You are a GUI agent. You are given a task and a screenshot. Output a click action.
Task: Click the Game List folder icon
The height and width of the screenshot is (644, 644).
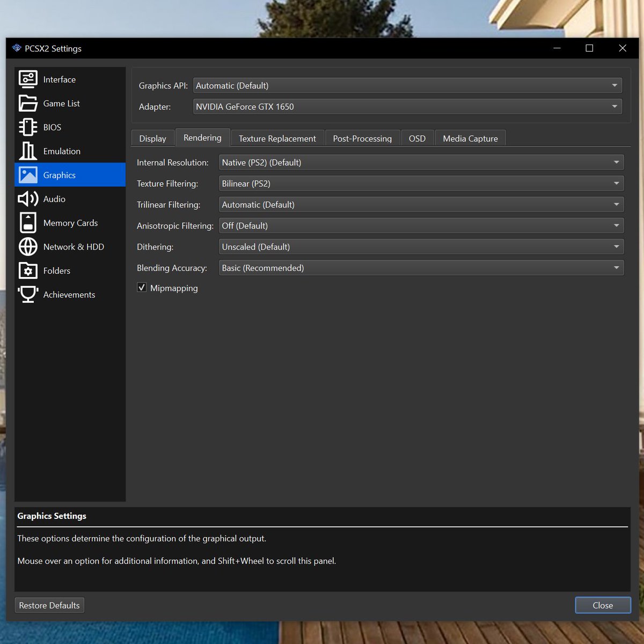pyautogui.click(x=28, y=103)
